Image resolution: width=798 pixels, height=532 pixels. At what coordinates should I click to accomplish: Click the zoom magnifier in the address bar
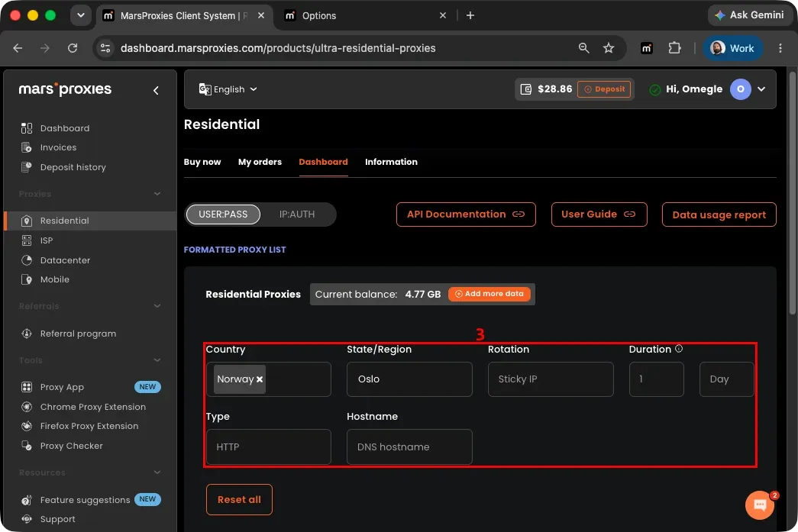click(583, 48)
